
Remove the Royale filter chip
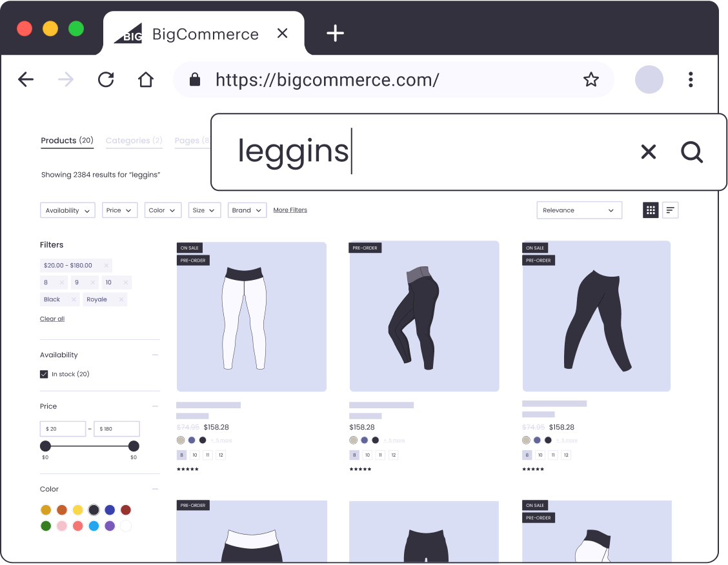point(121,300)
